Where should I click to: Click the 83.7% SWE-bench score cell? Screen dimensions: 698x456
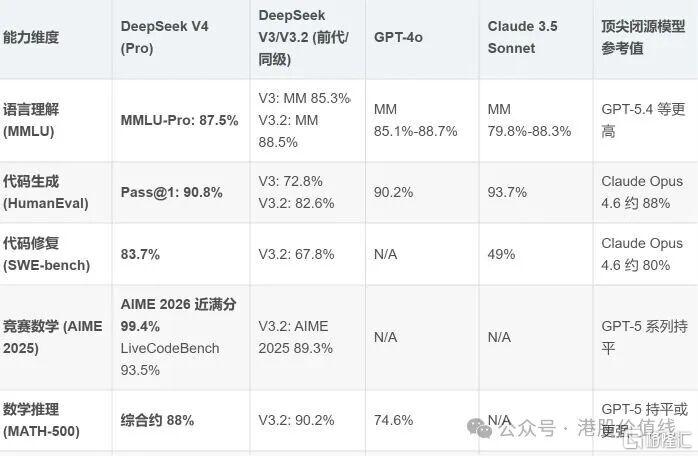point(140,254)
